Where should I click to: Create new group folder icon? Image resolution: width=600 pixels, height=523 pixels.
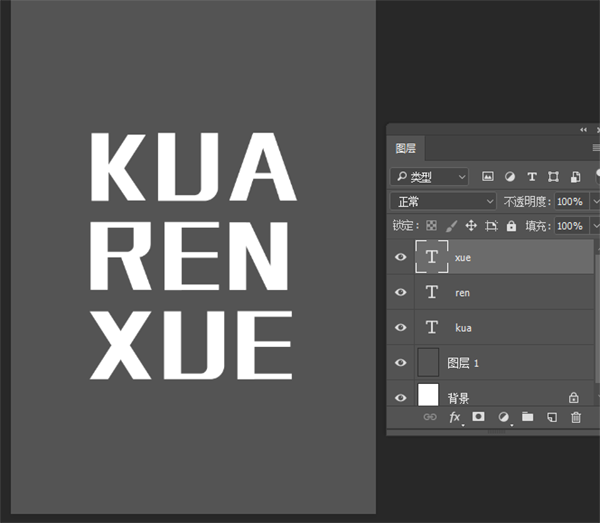[x=528, y=416]
